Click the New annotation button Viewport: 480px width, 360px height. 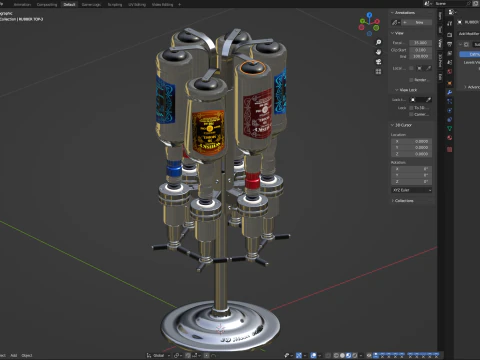coord(417,22)
